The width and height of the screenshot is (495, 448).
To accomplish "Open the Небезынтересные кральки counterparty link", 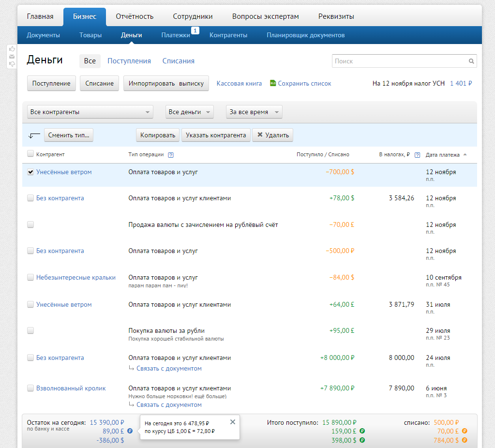I will (x=76, y=277).
